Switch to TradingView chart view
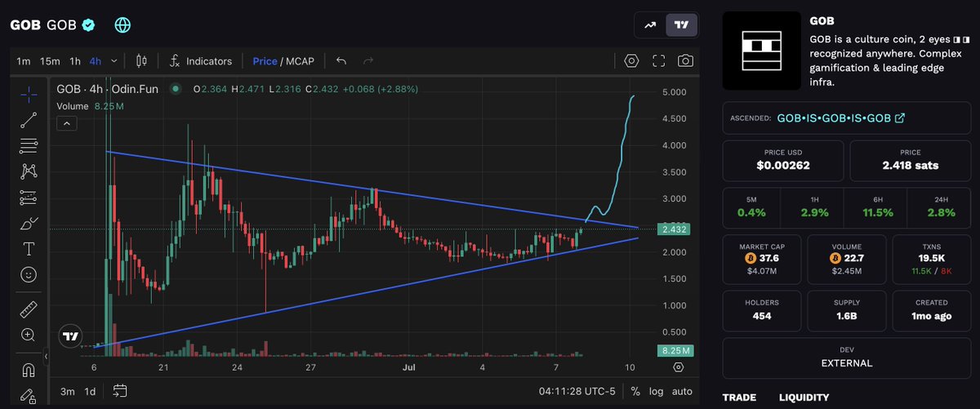 click(x=680, y=25)
